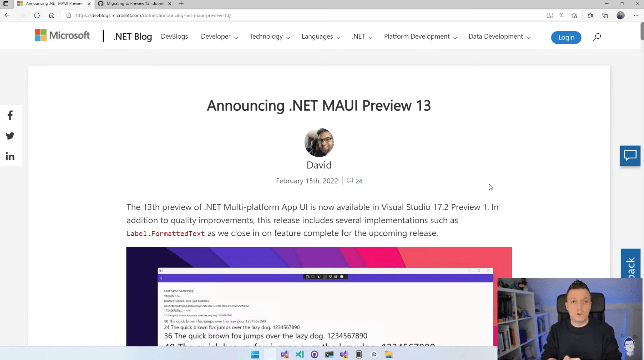The width and height of the screenshot is (644, 360).
Task: Select the DevBlogs menu item
Action: tap(174, 36)
